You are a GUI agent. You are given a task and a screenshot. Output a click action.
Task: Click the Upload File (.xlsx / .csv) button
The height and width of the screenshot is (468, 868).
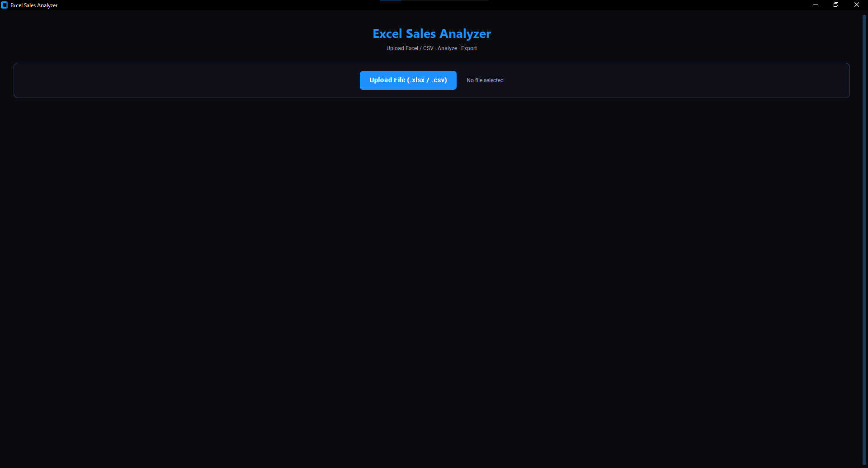(408, 80)
